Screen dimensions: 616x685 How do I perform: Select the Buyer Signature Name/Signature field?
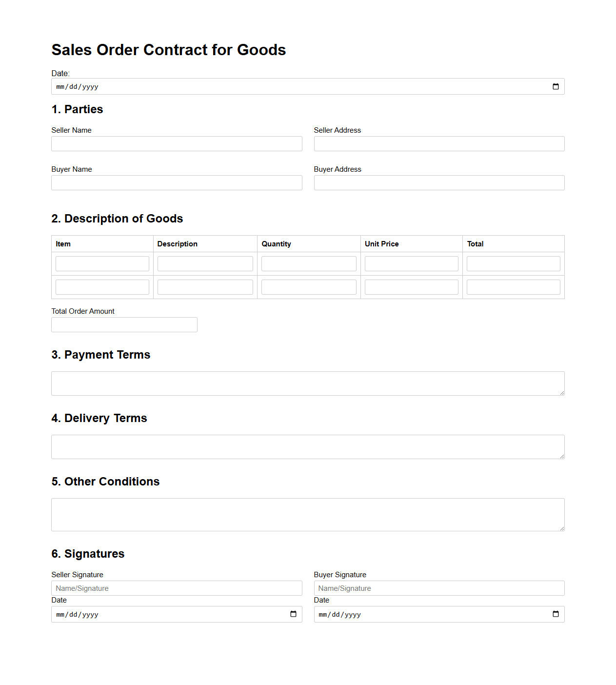point(438,588)
